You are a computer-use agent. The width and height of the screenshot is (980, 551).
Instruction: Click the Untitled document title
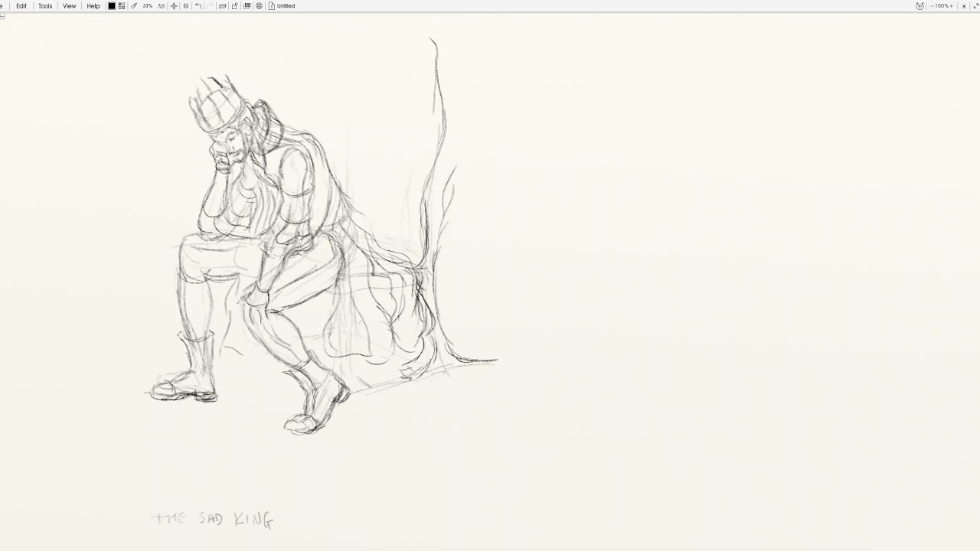tap(286, 6)
